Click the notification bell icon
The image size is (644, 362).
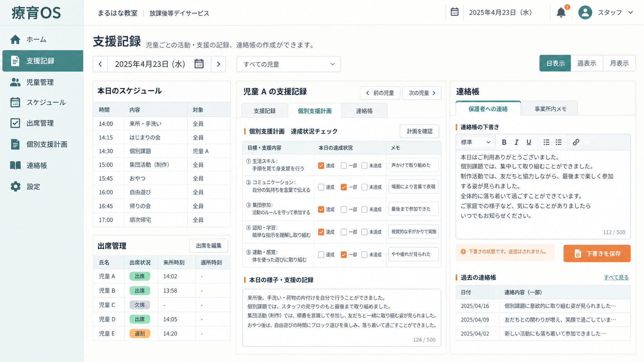pos(561,13)
